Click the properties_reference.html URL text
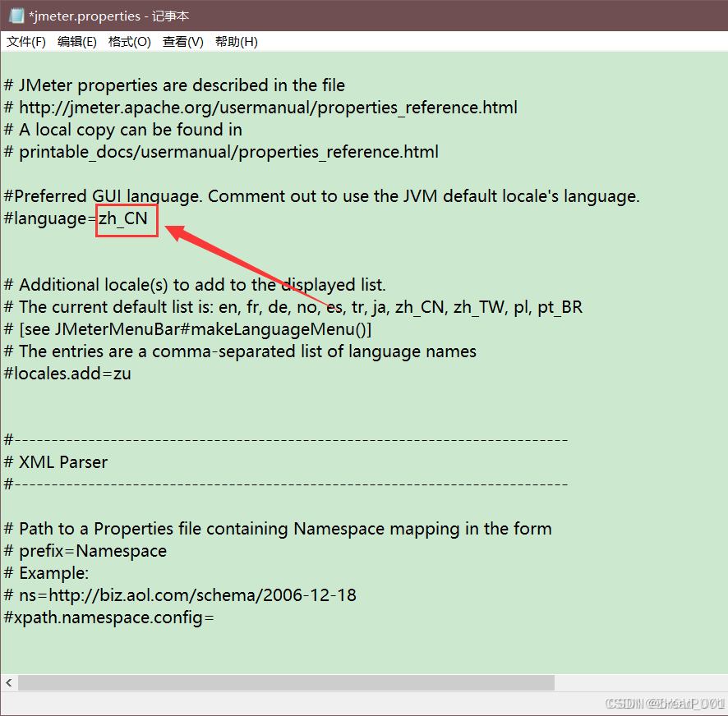 click(263, 107)
